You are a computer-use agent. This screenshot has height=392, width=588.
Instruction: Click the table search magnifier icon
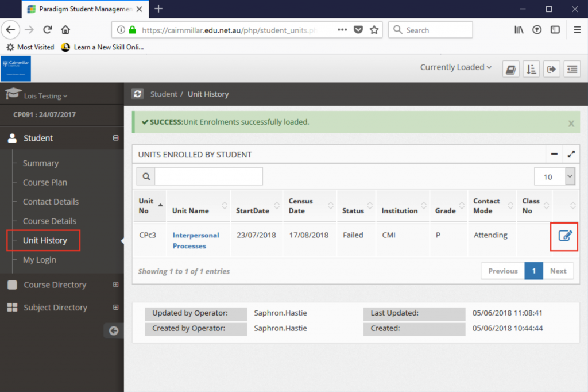pos(146,176)
